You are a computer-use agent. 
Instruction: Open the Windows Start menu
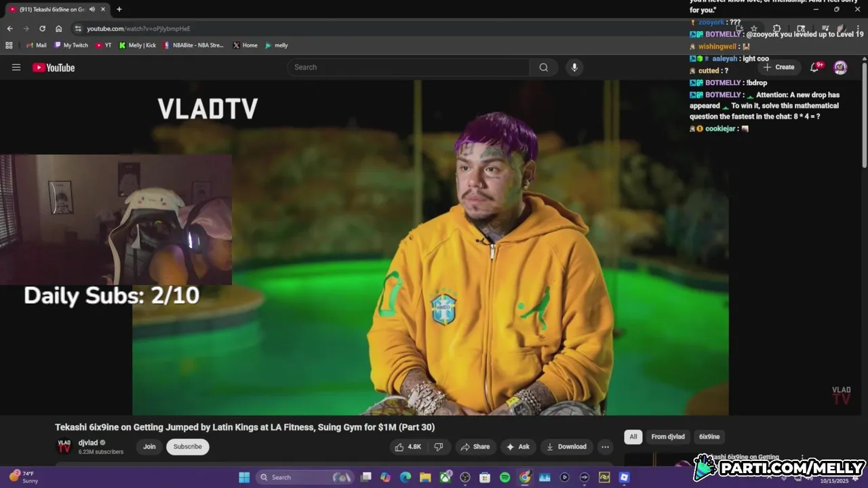click(244, 477)
